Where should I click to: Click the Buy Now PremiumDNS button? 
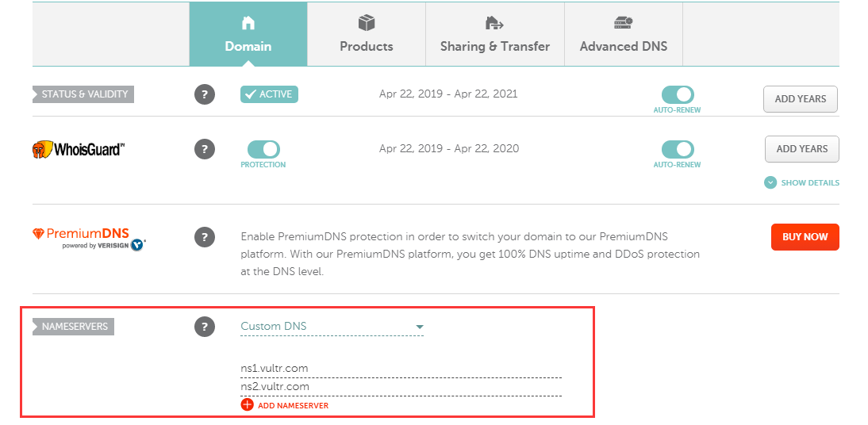pos(805,237)
